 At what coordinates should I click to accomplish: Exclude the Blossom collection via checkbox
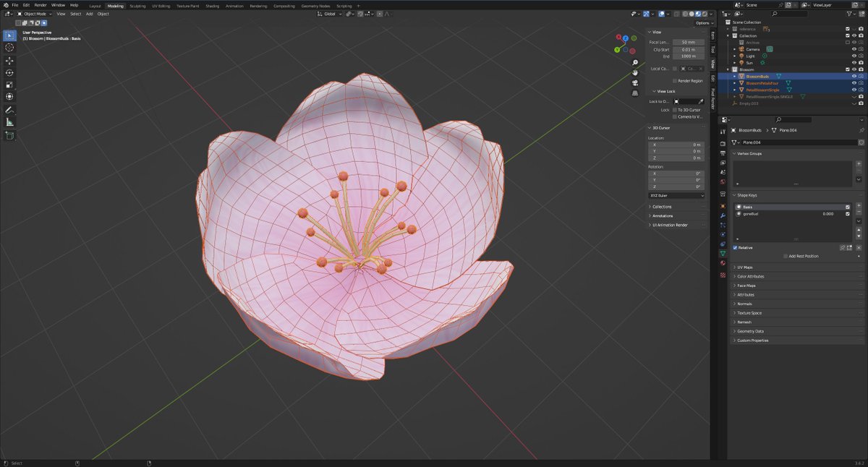[848, 69]
